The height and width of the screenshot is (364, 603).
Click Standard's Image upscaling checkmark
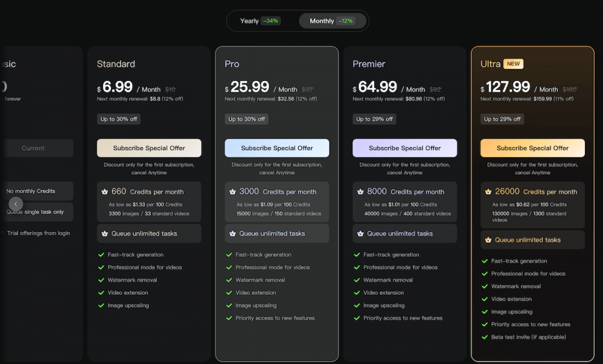tap(101, 305)
